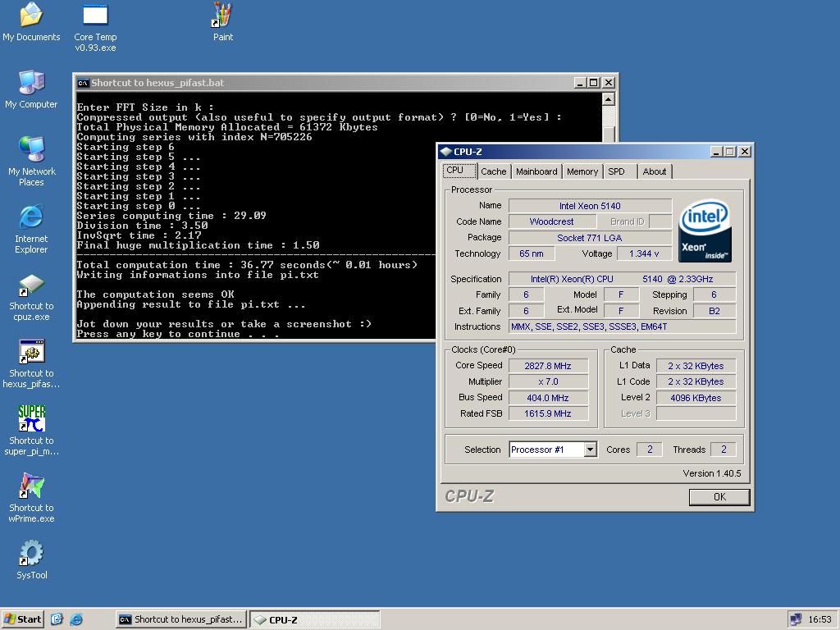
Task: Click Code Name value Woodcrest
Action: pyautogui.click(x=551, y=221)
